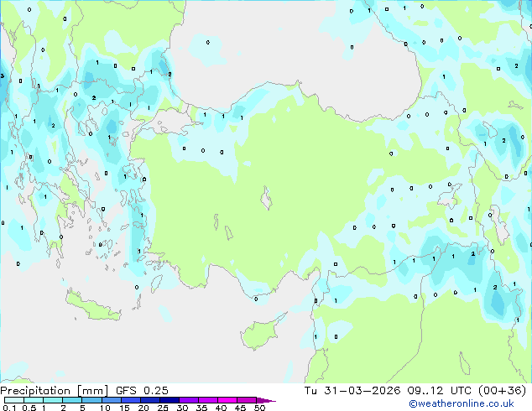Click the '25' legend scale label
This screenshot has width=532, height=411.
click(163, 408)
